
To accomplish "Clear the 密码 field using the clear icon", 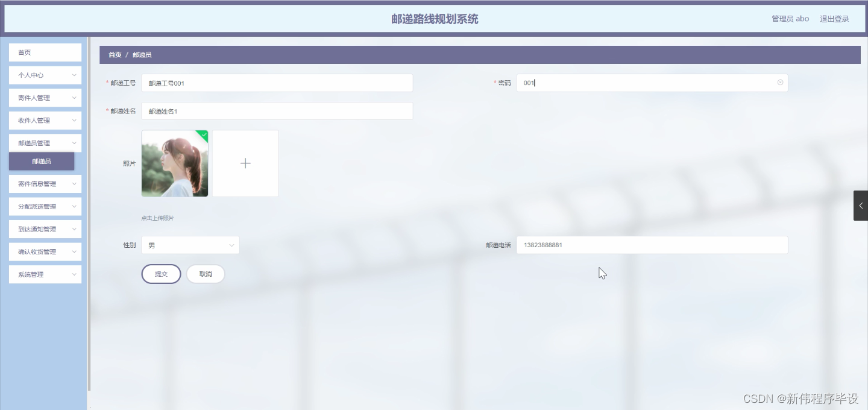I will pos(780,83).
